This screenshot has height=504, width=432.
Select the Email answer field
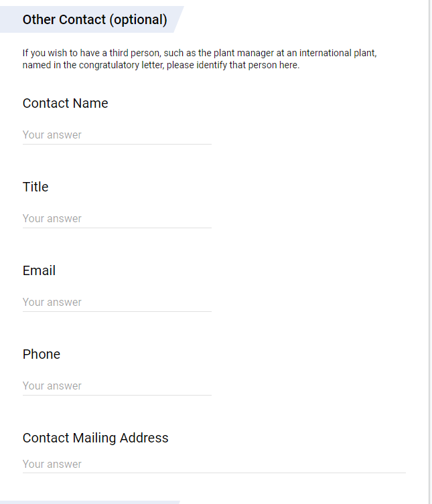[117, 303]
